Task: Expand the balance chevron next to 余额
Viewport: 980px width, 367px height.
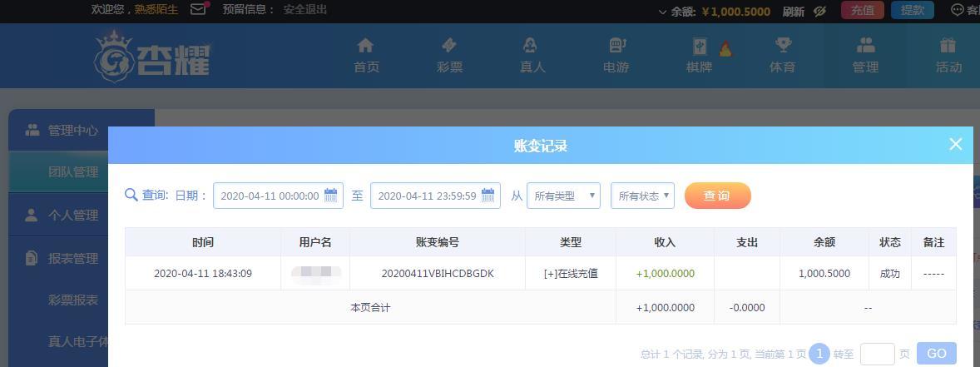Action: (663, 12)
